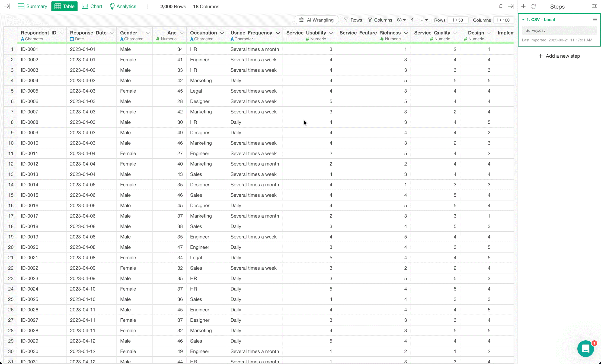Collapse right panel arrow next to comment icon
This screenshot has width=601, height=364.
click(511, 6)
